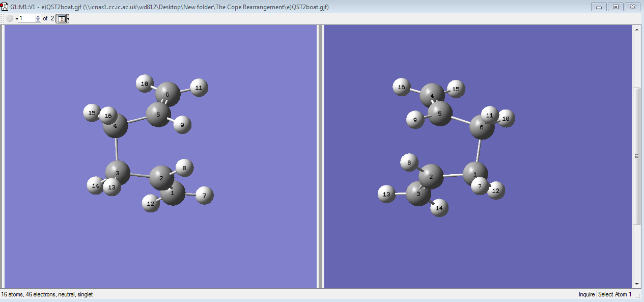Screen dimensions: 644x302
Task: Select hydrogen atom 10 in the left model
Action: (145, 84)
